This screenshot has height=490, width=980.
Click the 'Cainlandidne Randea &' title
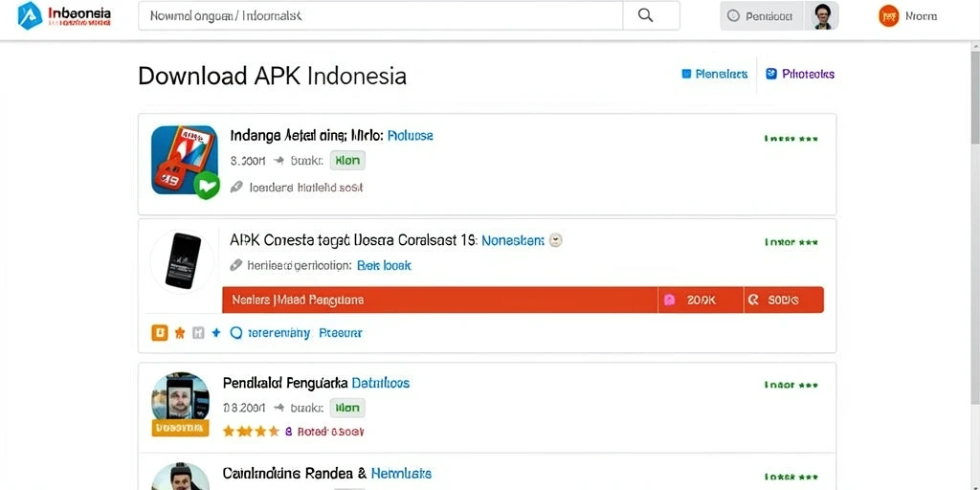coord(295,473)
